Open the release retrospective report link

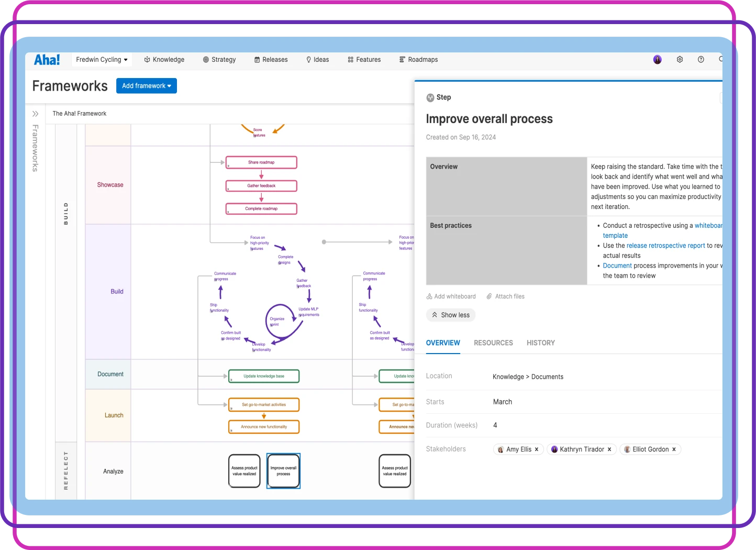[665, 245]
